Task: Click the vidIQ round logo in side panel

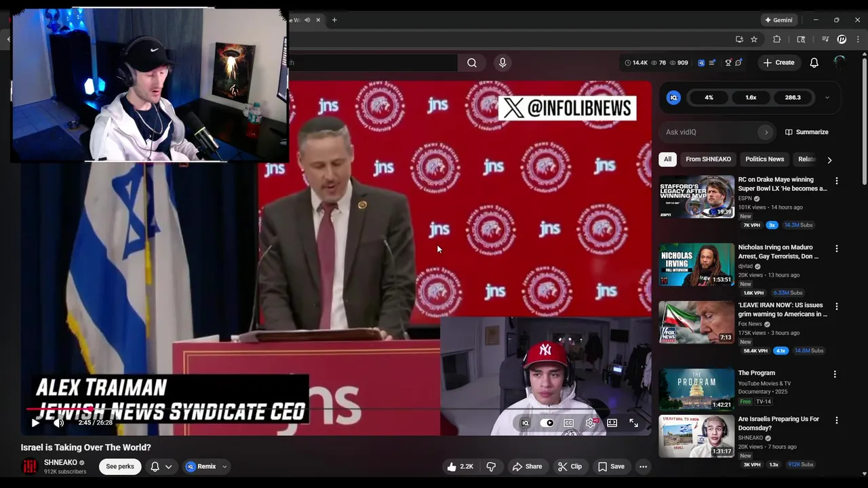Action: 673,98
